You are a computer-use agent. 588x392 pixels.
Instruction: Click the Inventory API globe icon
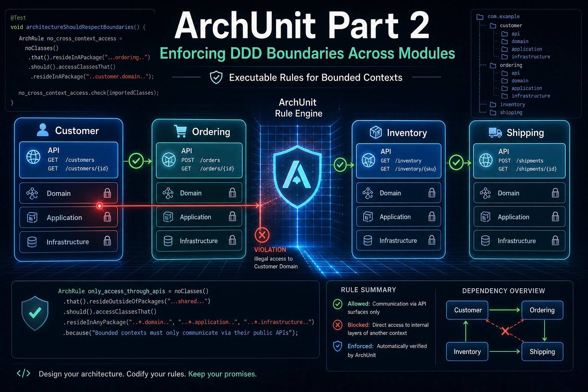click(x=368, y=160)
